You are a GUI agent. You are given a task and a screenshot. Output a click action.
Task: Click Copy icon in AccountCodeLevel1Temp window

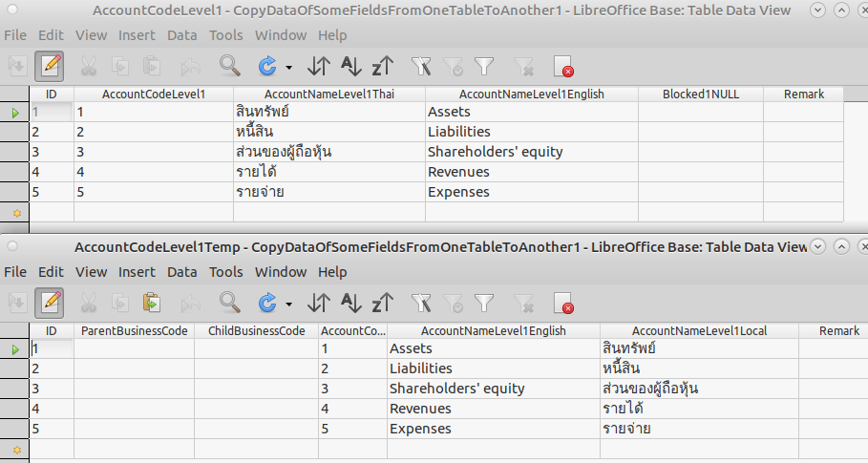pos(120,304)
